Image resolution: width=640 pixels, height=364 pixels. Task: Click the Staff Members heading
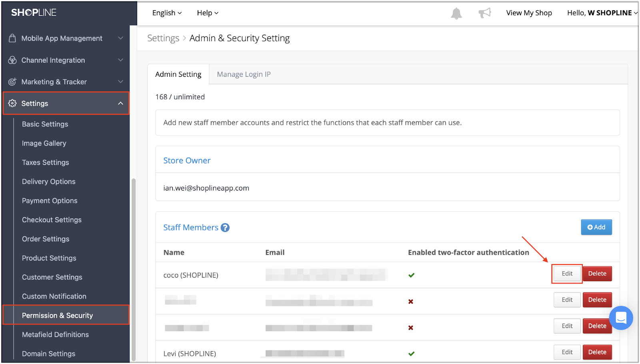[x=191, y=228]
